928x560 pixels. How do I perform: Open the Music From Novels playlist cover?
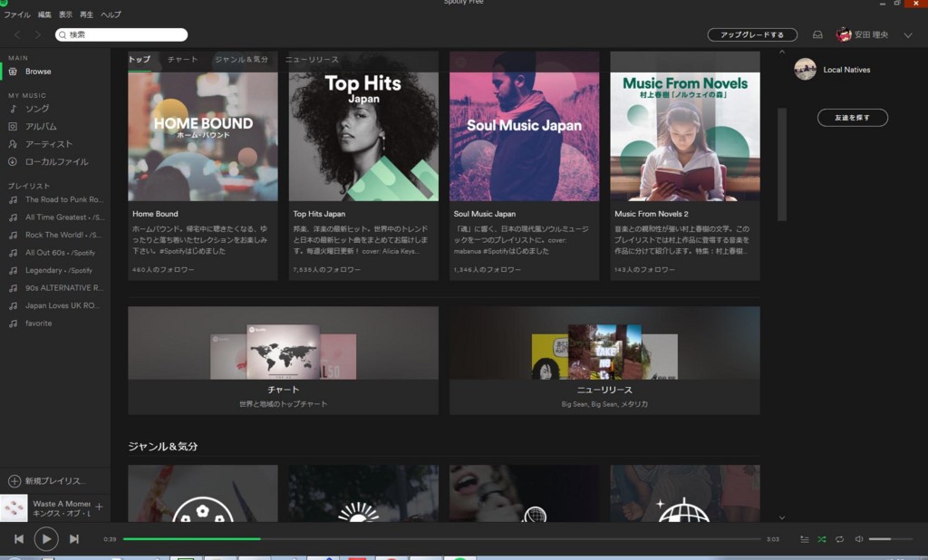pos(685,126)
